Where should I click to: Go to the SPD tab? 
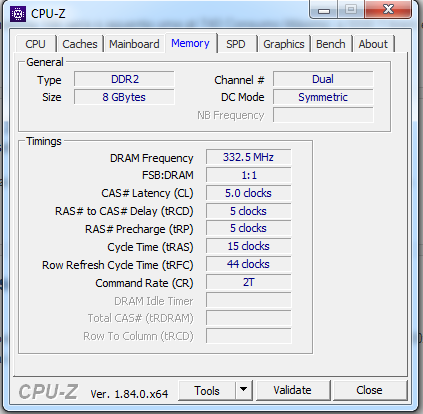click(236, 44)
